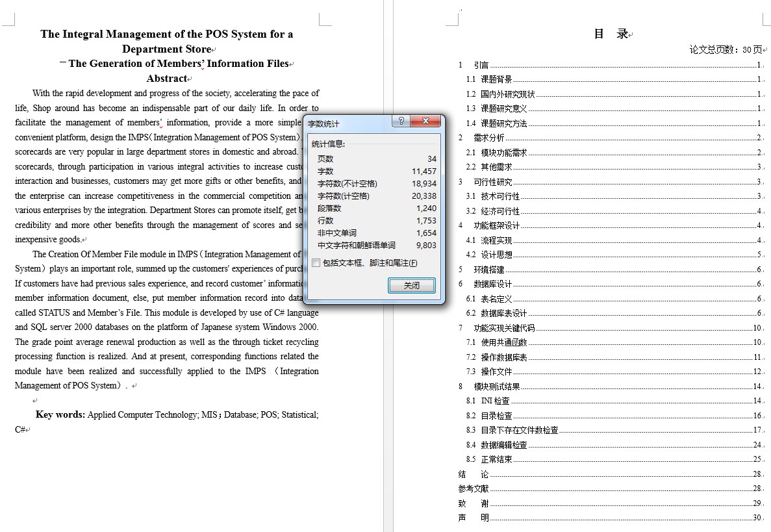Open TOC entry 2.2 其他需求

tap(614, 167)
